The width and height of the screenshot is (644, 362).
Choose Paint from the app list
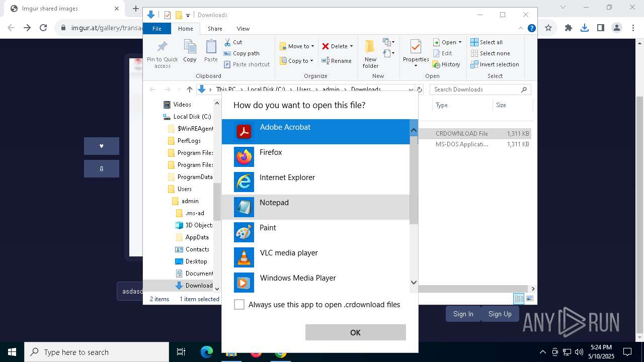pos(316,232)
